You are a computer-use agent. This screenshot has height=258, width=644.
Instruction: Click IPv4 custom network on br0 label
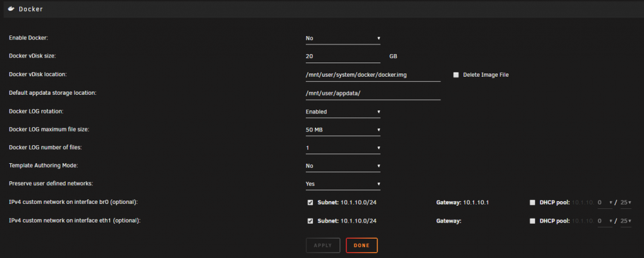click(73, 202)
